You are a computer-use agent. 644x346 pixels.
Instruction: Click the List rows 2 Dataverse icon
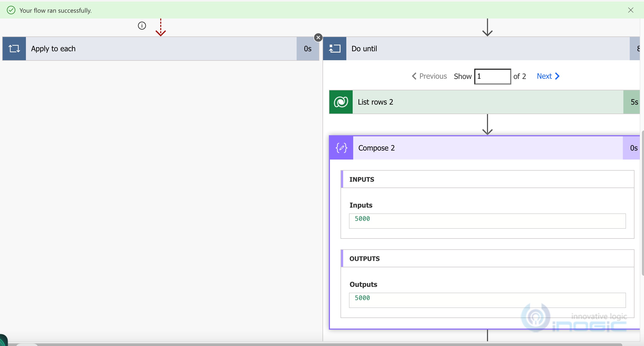coord(341,101)
